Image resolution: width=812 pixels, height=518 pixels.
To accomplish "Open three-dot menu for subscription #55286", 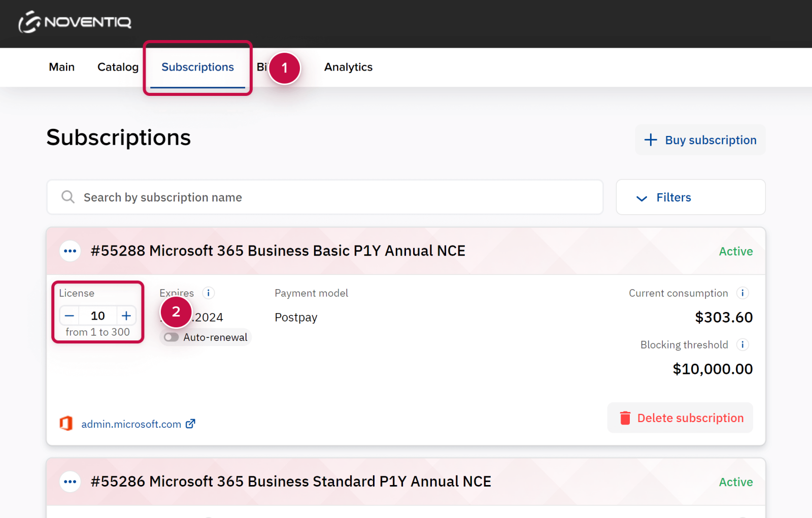I will pos(70,481).
